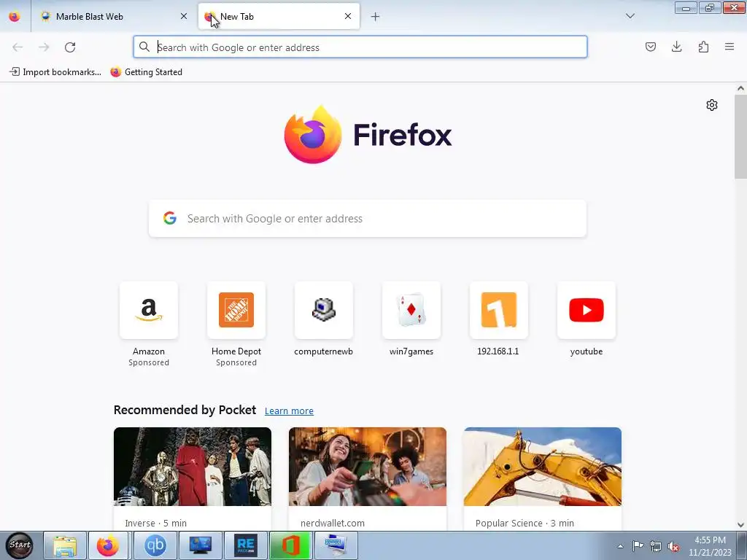Click page scrollbar up arrow
Image resolution: width=747 pixels, height=560 pixels.
pos(740,88)
